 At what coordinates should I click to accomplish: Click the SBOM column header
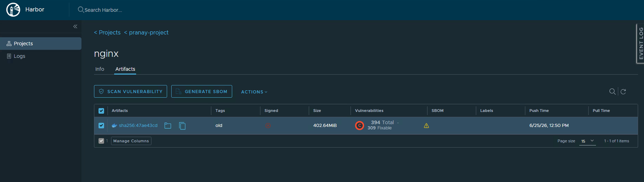(438, 111)
